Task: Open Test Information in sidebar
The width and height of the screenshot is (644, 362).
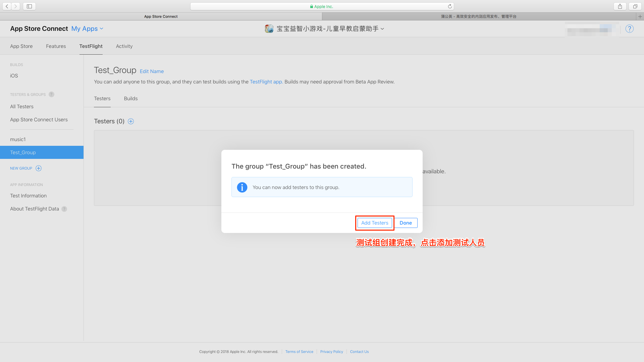Action: point(28,196)
